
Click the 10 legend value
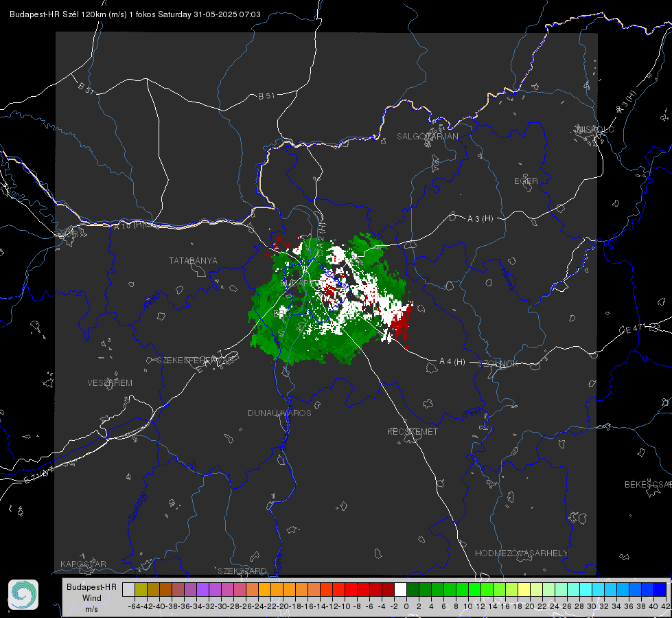click(x=468, y=606)
